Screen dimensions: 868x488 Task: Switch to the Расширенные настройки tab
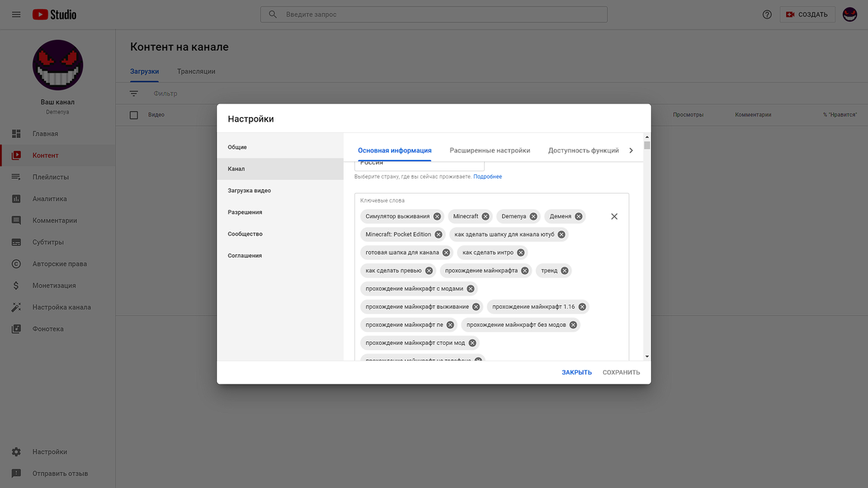coord(490,150)
